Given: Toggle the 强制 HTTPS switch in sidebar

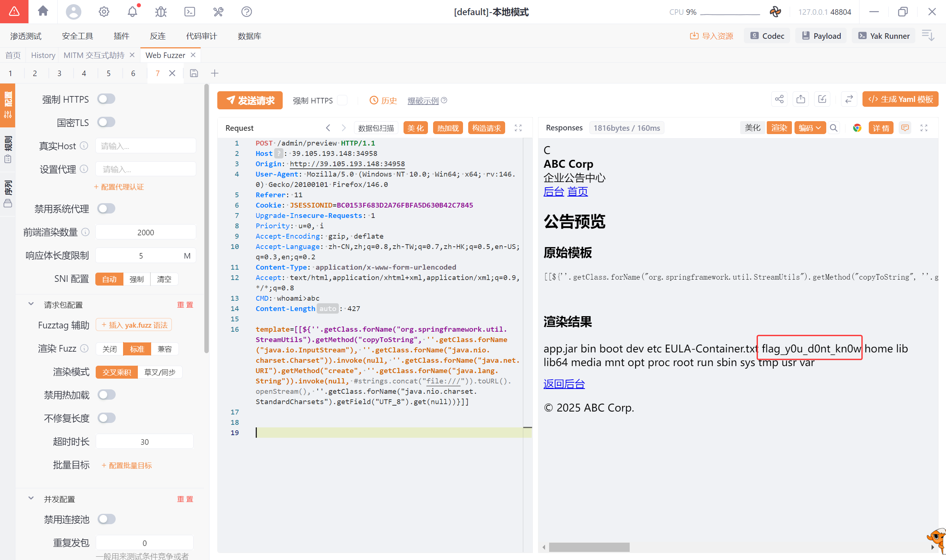Looking at the screenshot, I should [106, 99].
